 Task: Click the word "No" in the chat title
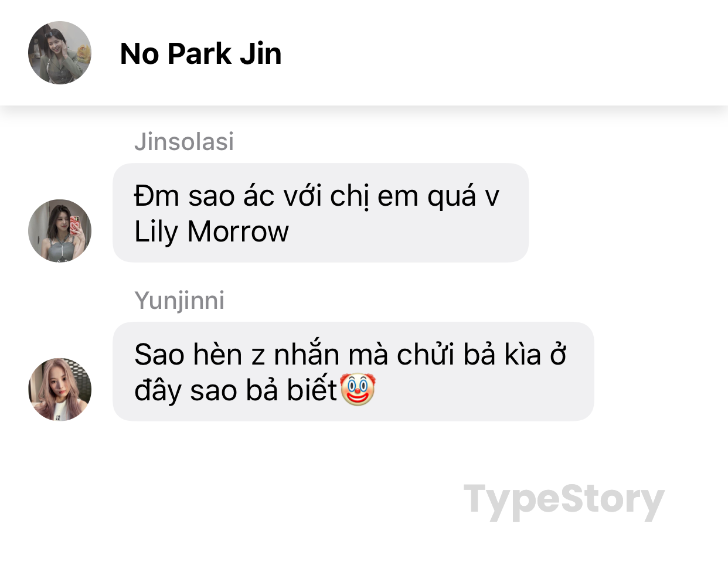(x=140, y=54)
